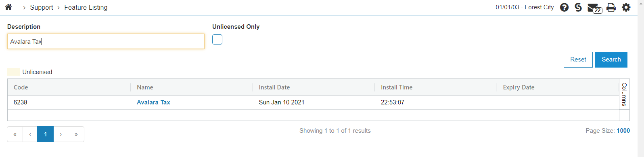Click the printer icon
The image size is (644, 157).
(611, 7)
